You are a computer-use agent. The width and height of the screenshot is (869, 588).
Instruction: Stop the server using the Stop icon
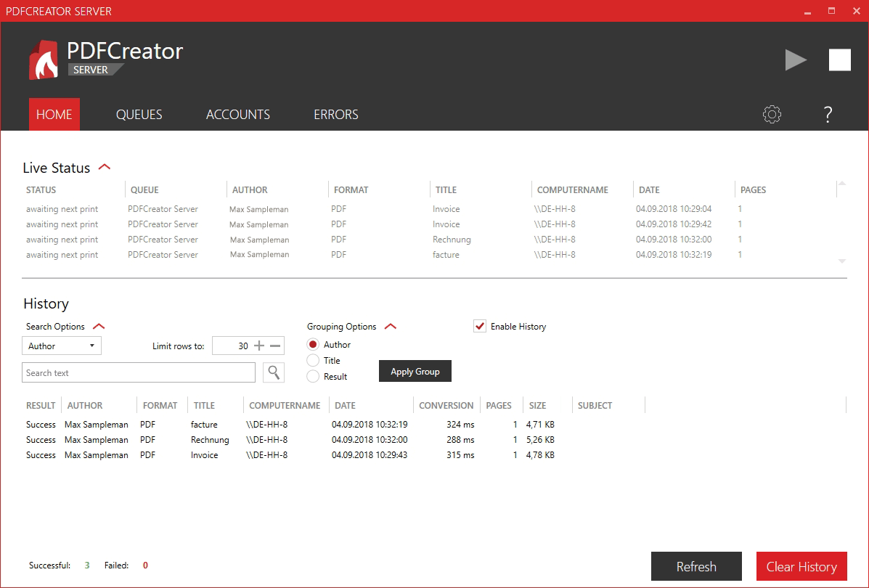[x=839, y=60]
